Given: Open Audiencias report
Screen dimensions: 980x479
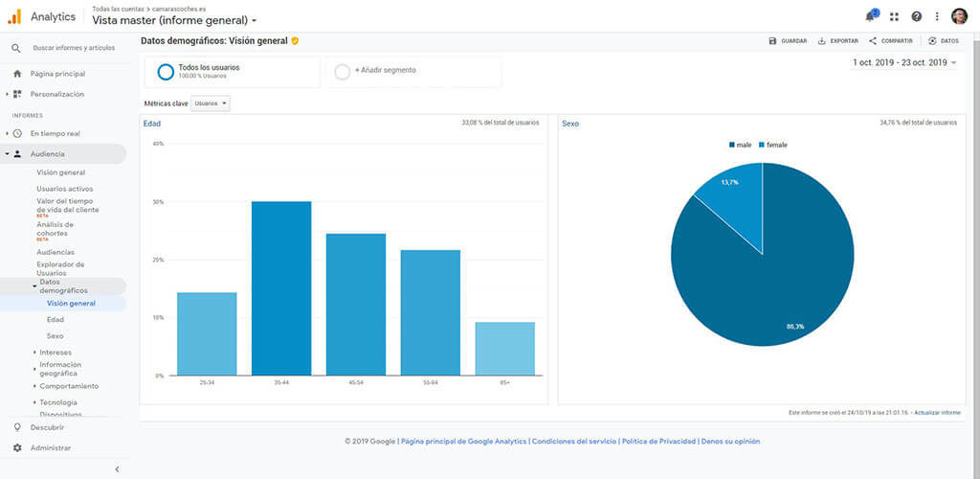Looking at the screenshot, I should pos(56,253).
